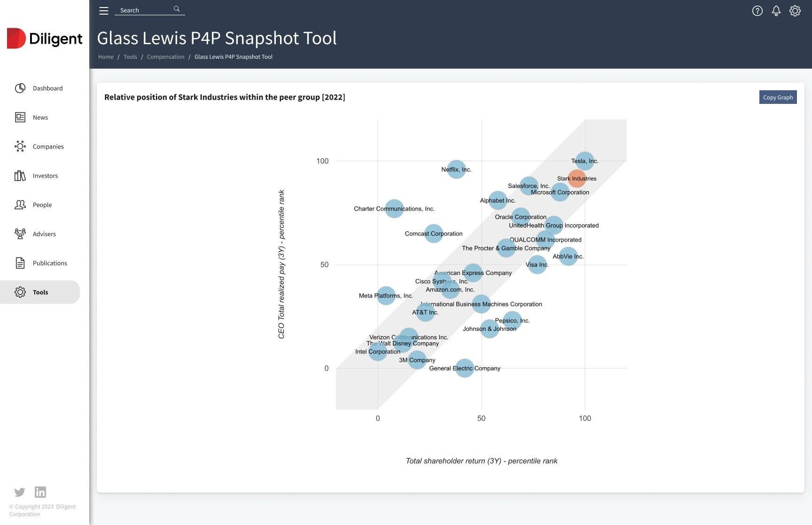Go to Home via breadcrumb
Image resolution: width=812 pixels, height=525 pixels.
105,56
